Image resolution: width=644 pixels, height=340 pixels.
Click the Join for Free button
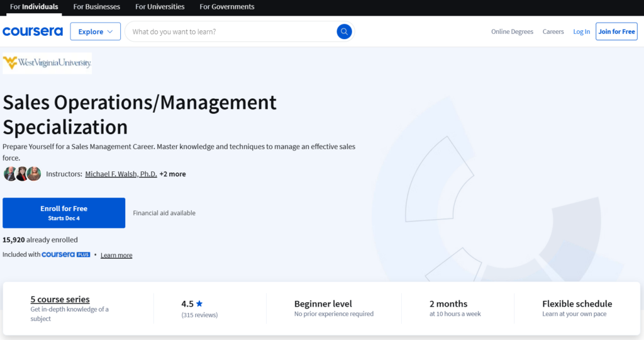tap(616, 31)
